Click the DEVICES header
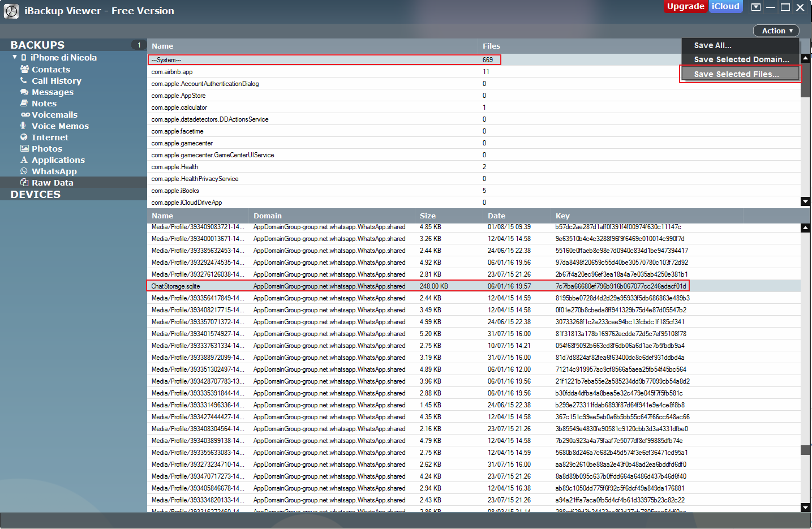Viewport: 812px width, 529px height. pyautogui.click(x=35, y=194)
